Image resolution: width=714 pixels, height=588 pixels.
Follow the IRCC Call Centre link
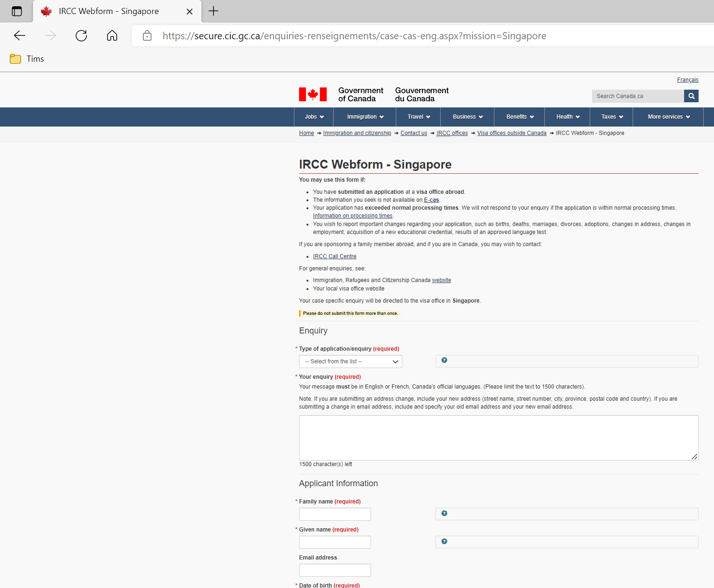click(x=335, y=256)
